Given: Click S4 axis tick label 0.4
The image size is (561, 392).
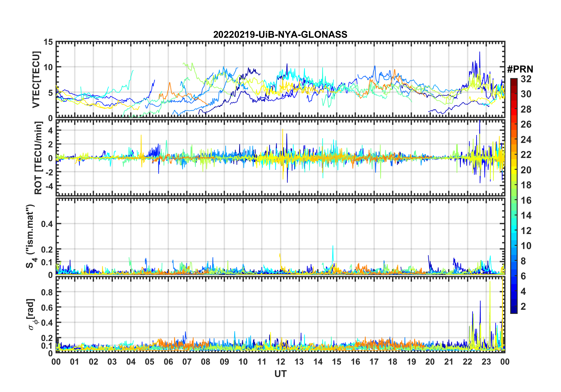Looking at the screenshot, I should [x=47, y=224].
